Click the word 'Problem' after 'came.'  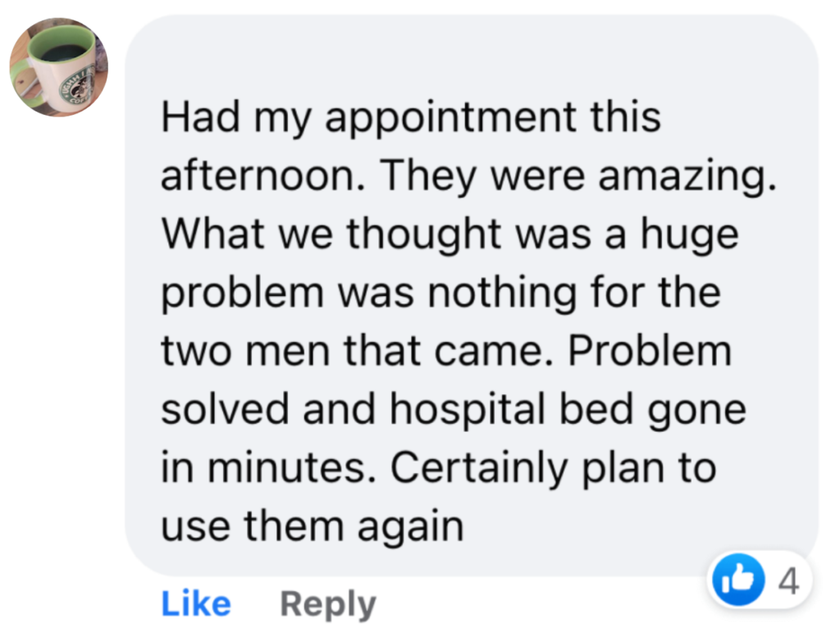[649, 351]
